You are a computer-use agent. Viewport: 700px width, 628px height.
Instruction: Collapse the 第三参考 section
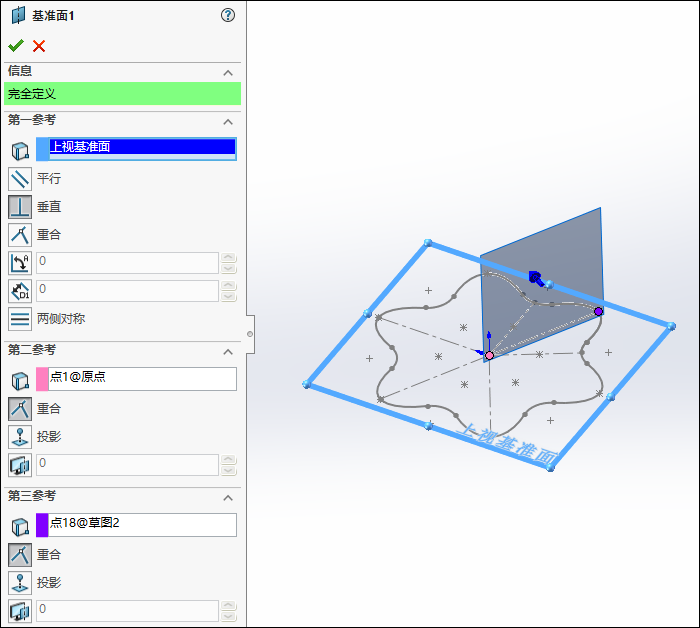coord(228,497)
